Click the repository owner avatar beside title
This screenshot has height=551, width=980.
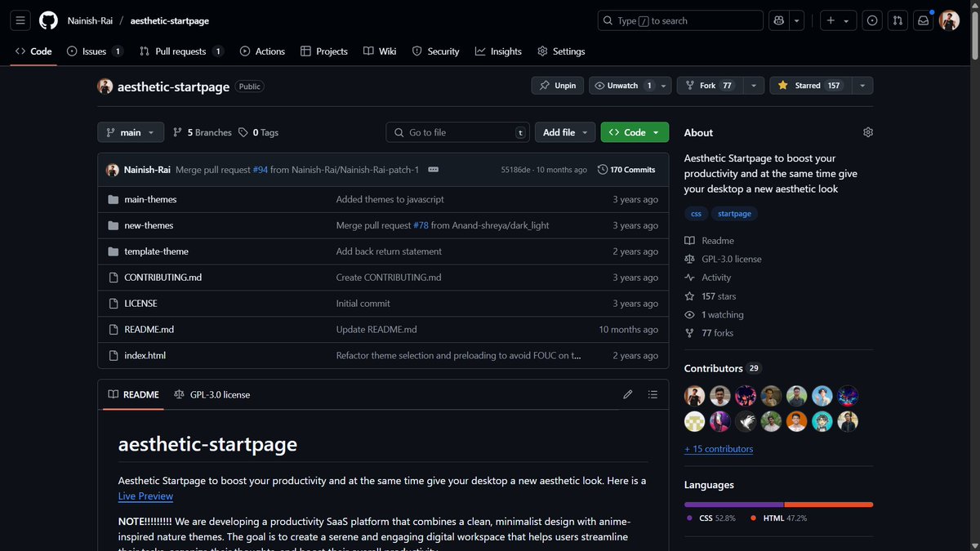point(105,86)
